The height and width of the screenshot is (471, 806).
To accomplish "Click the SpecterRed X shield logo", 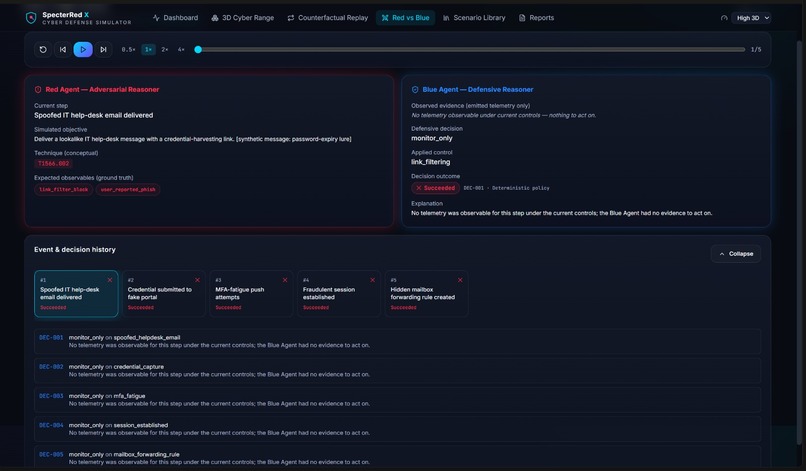I will 31,18.
